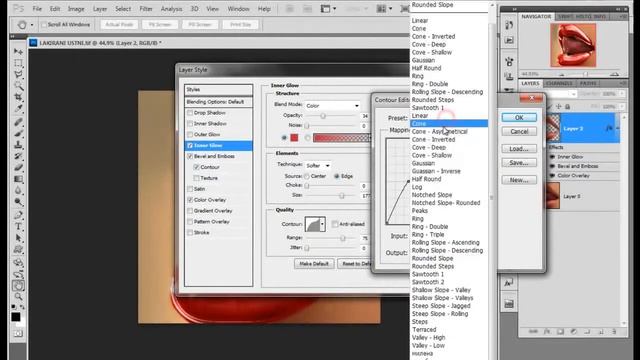Select the Clone Stamp tool
640x360 pixels.
click(x=18, y=145)
